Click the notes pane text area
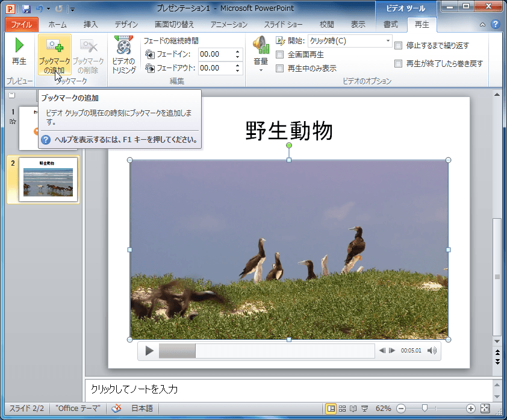The width and height of the screenshot is (507, 420). pyautogui.click(x=288, y=389)
